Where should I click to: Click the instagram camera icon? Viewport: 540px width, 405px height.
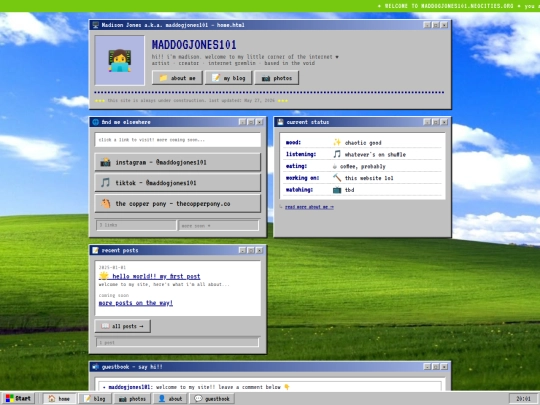(x=105, y=162)
